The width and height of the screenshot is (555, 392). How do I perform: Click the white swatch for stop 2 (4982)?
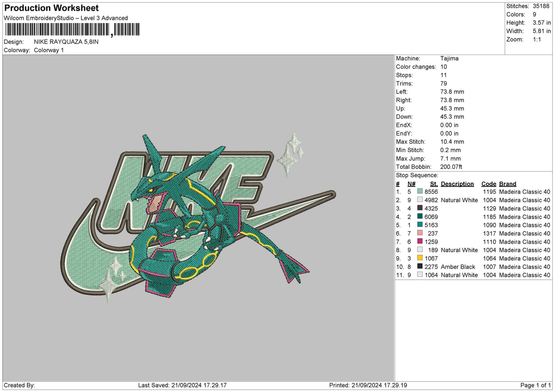click(x=419, y=200)
